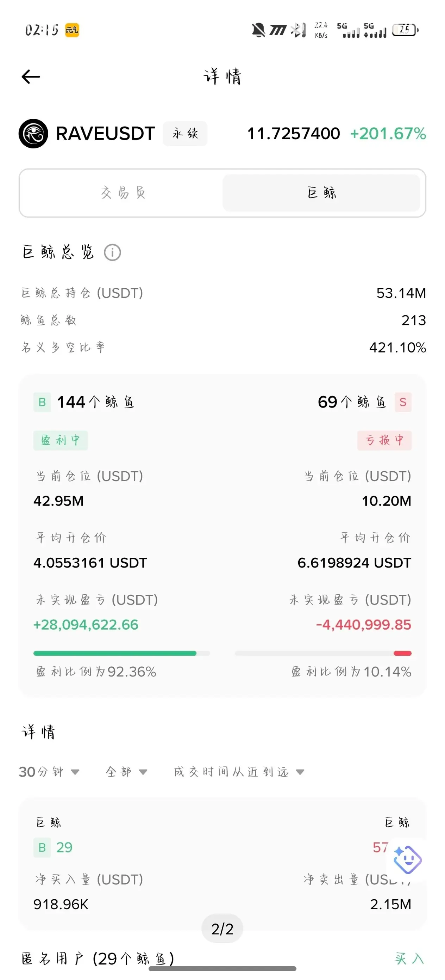
Task: Open the whale overview info icon
Action: click(x=113, y=253)
